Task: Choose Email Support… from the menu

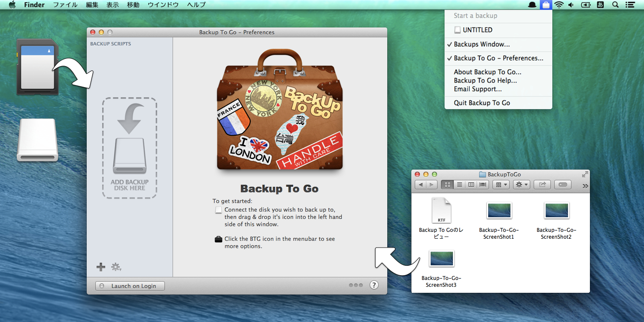Action: point(498,89)
